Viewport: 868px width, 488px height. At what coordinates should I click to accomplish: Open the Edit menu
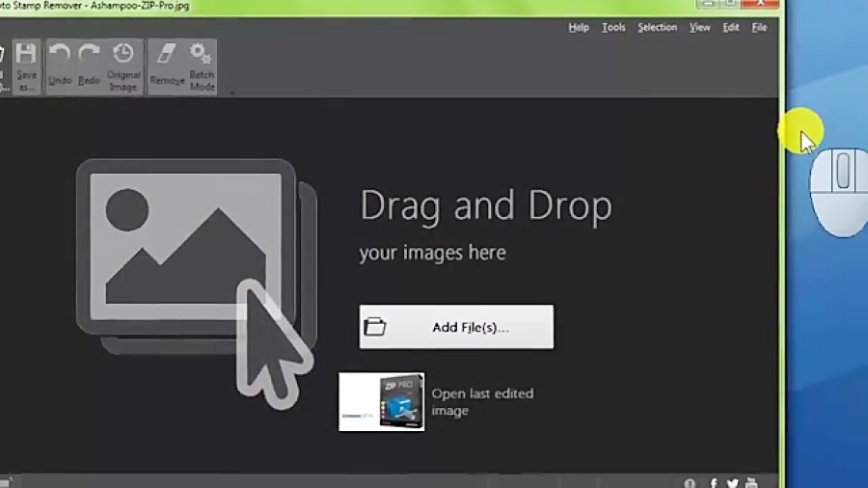[x=731, y=28]
